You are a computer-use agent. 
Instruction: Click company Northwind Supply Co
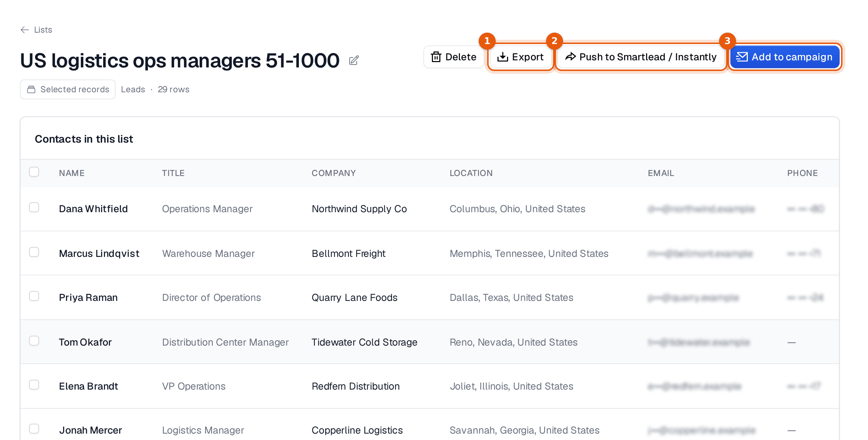[x=359, y=209]
